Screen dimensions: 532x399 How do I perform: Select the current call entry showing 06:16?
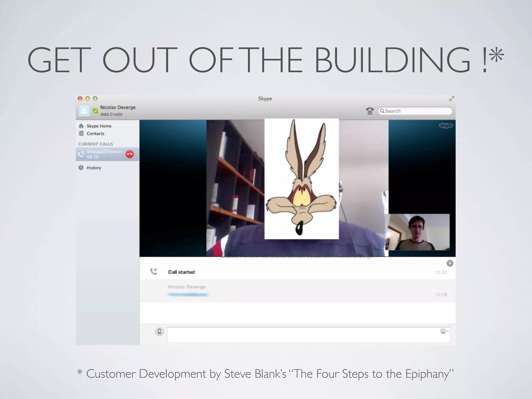(108, 154)
